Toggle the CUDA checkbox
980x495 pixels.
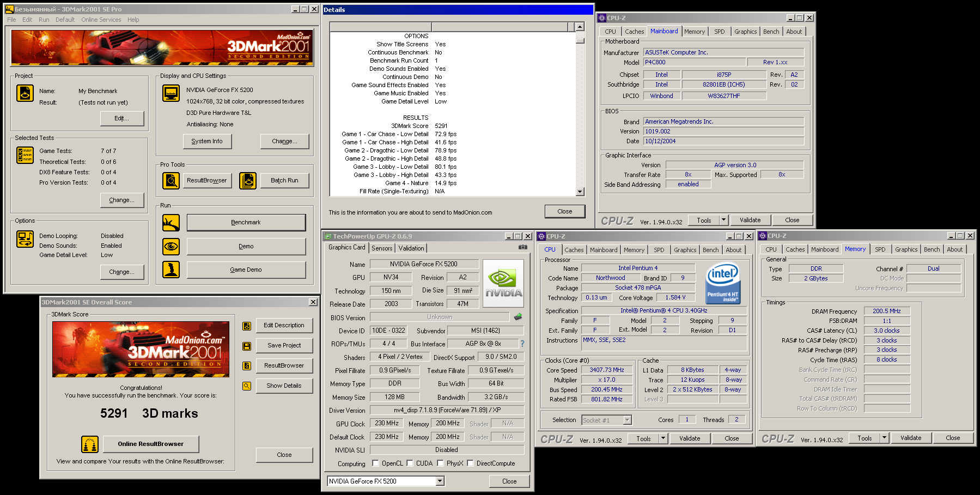[x=410, y=463]
